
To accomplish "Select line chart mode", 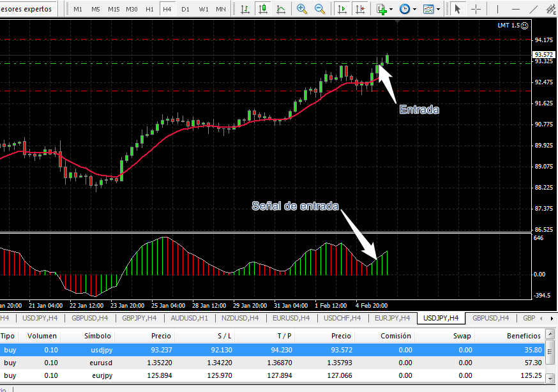I will (x=281, y=9).
